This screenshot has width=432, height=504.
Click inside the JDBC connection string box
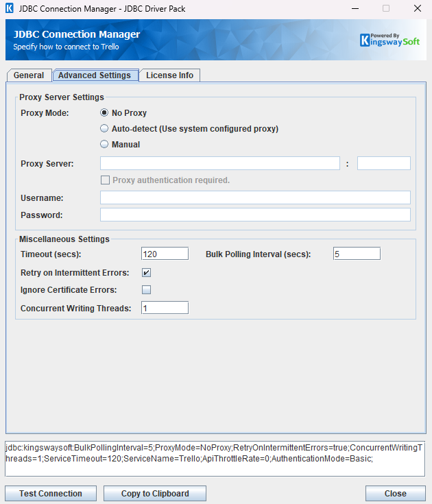[x=215, y=459]
